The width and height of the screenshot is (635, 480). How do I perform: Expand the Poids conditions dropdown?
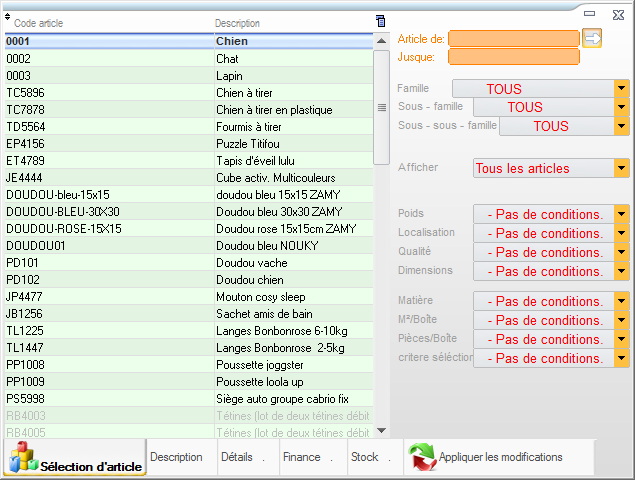621,215
